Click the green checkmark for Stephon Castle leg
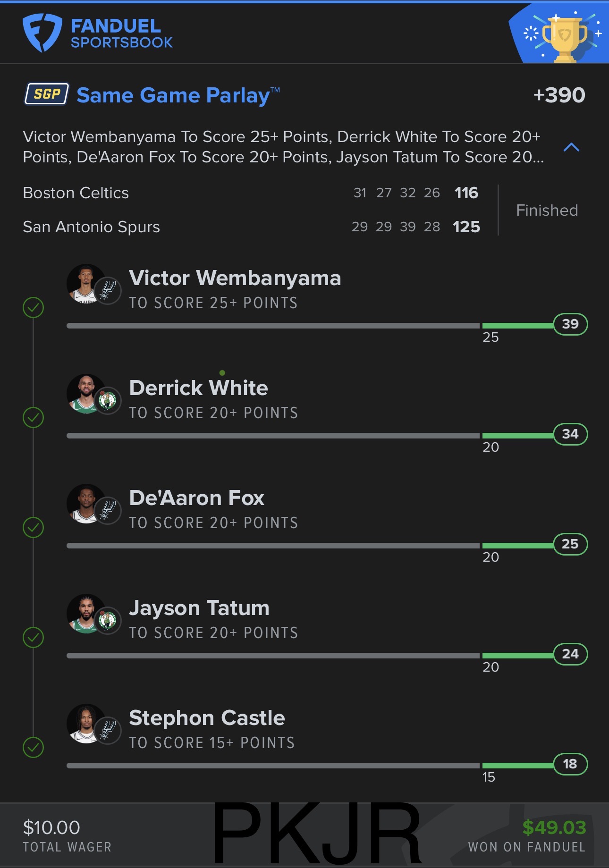The height and width of the screenshot is (868, 609). click(x=34, y=748)
